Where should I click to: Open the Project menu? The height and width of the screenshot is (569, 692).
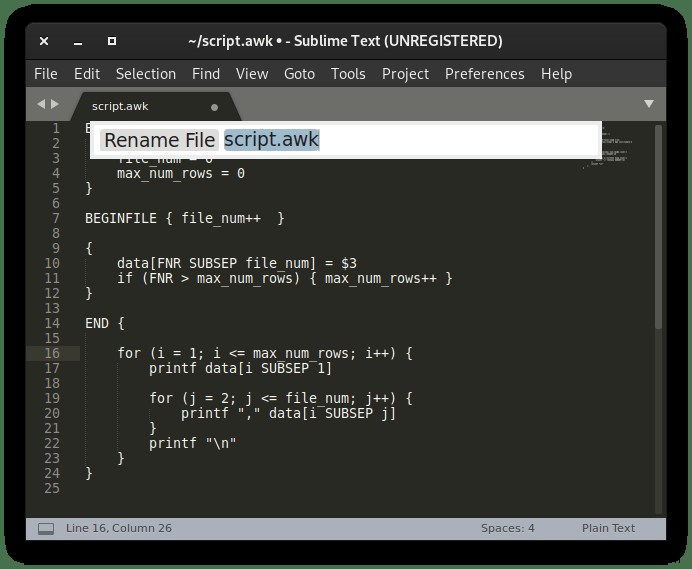coord(405,74)
